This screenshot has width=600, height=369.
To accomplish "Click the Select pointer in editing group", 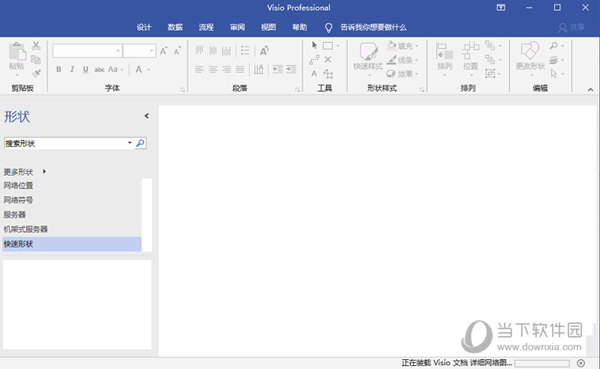I will pos(554,73).
